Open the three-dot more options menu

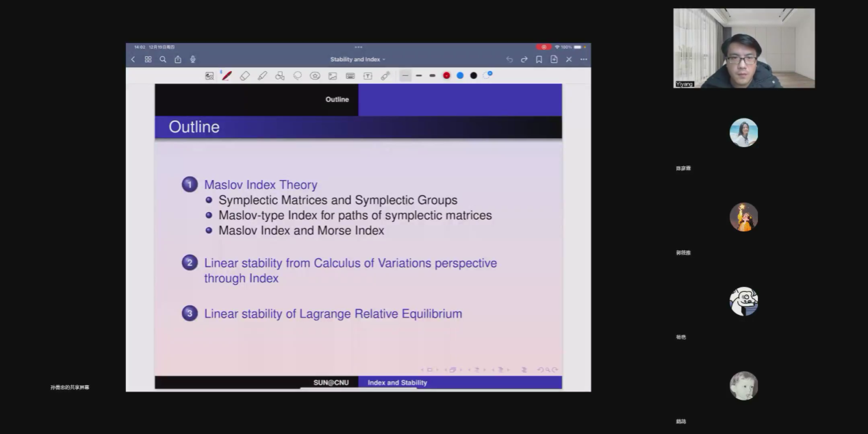click(x=583, y=60)
